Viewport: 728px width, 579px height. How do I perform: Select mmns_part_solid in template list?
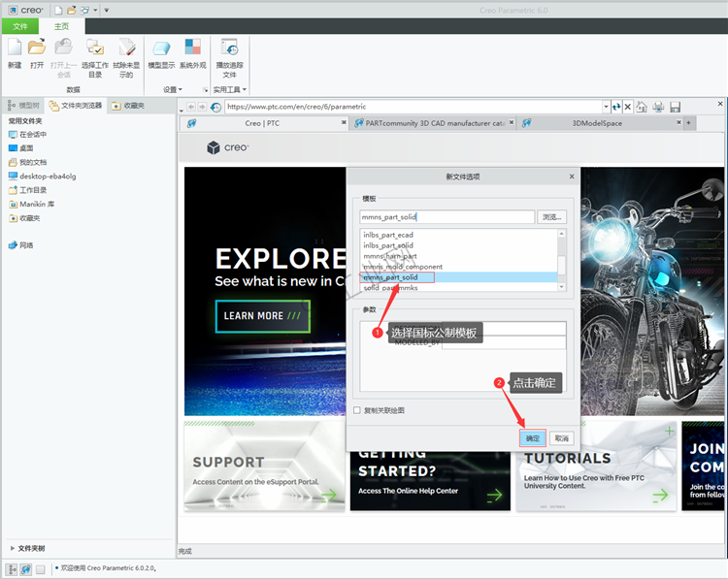point(459,277)
